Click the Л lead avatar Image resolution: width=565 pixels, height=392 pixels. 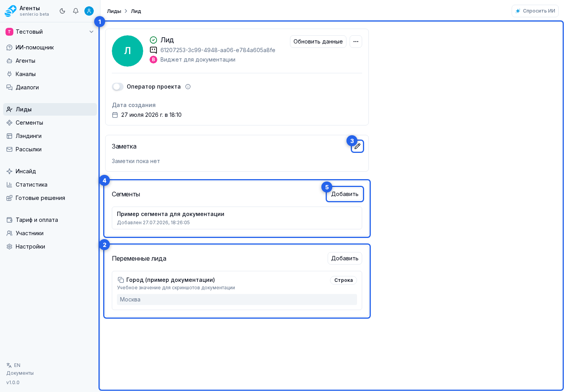128,51
